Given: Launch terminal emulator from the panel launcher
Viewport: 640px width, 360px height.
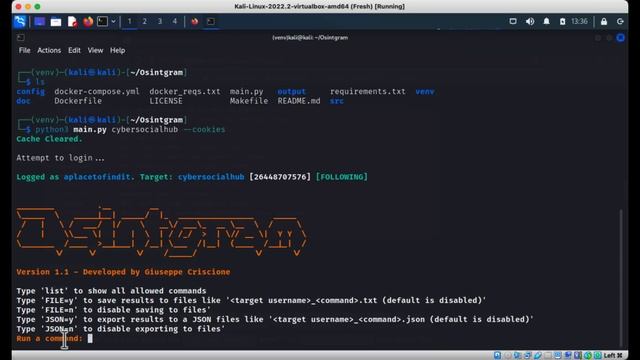Looking at the screenshot, I should [x=102, y=21].
